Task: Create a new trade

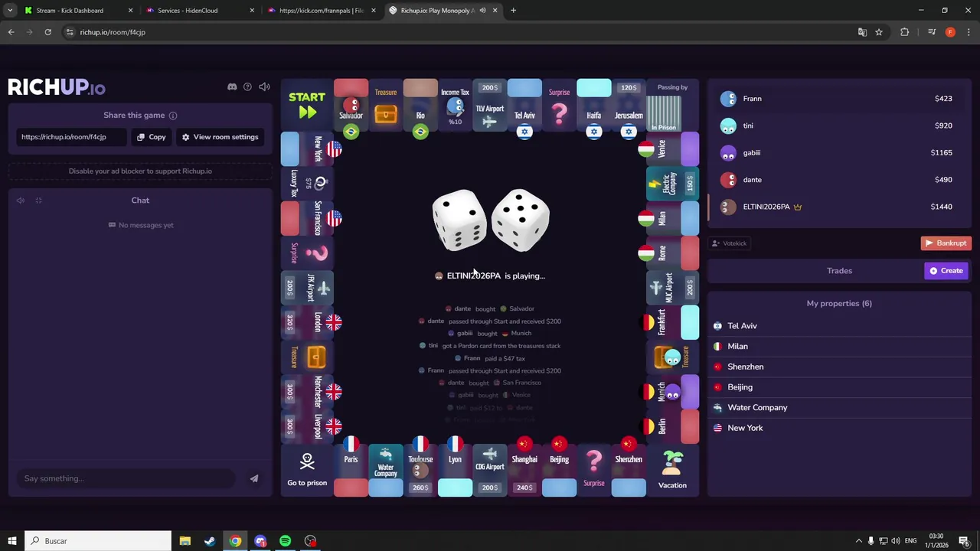Action: [x=946, y=271]
